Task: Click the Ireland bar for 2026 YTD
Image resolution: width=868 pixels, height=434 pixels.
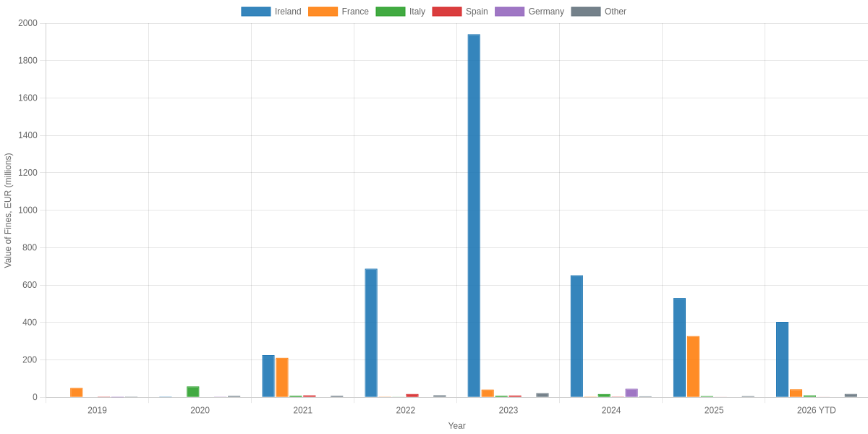Action: point(782,359)
